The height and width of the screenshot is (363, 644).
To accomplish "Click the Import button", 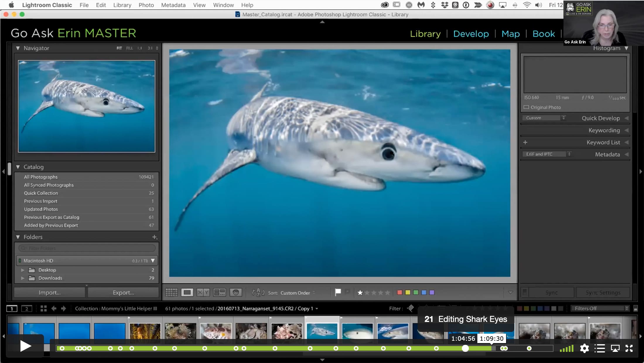I will [x=49, y=292].
